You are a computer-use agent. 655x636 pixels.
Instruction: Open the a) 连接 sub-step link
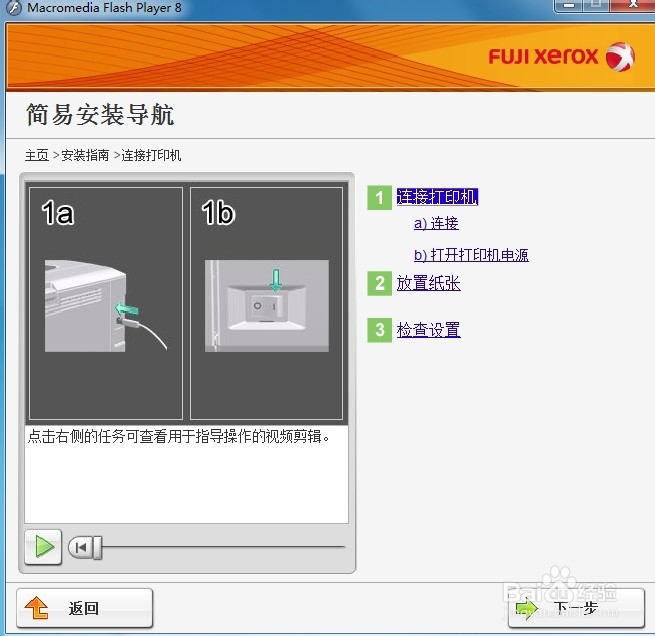click(x=436, y=223)
